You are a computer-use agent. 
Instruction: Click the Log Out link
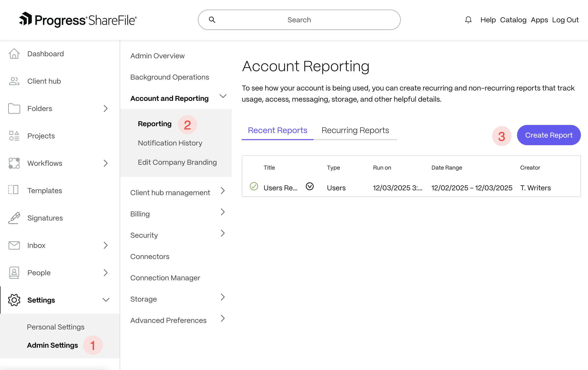[565, 20]
